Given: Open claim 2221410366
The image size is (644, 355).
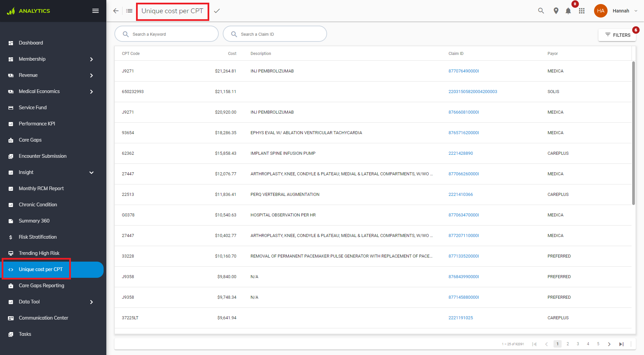Looking at the screenshot, I should pos(460,195).
